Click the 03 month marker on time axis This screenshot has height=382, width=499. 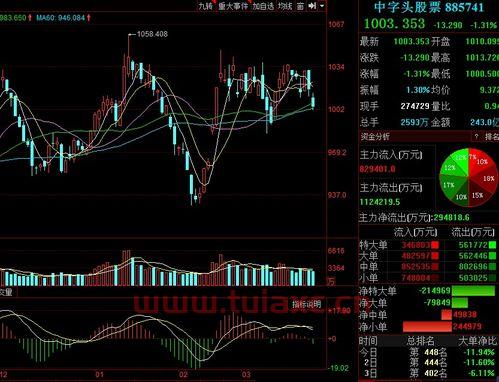[246, 374]
